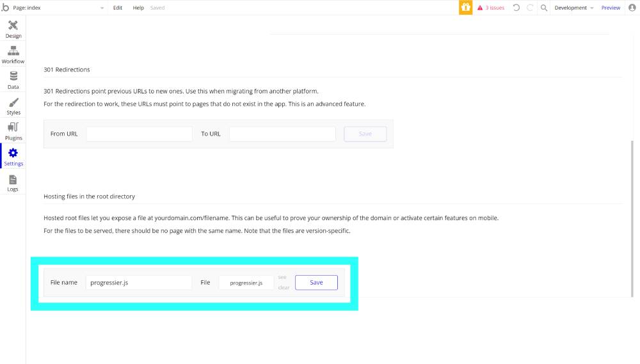Open the Data tab in sidebar
The image size is (640, 364).
tap(13, 80)
